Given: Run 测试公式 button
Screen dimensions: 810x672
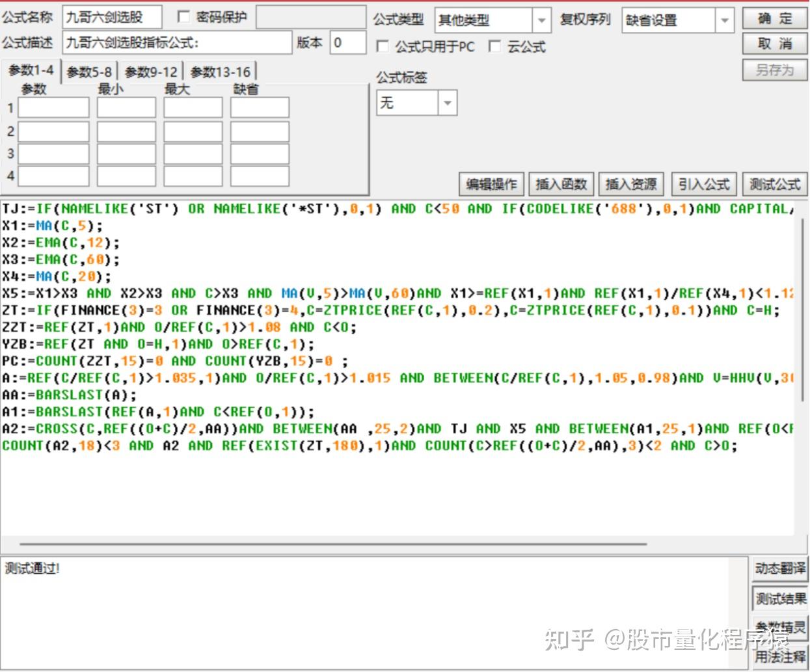Looking at the screenshot, I should tap(775, 184).
